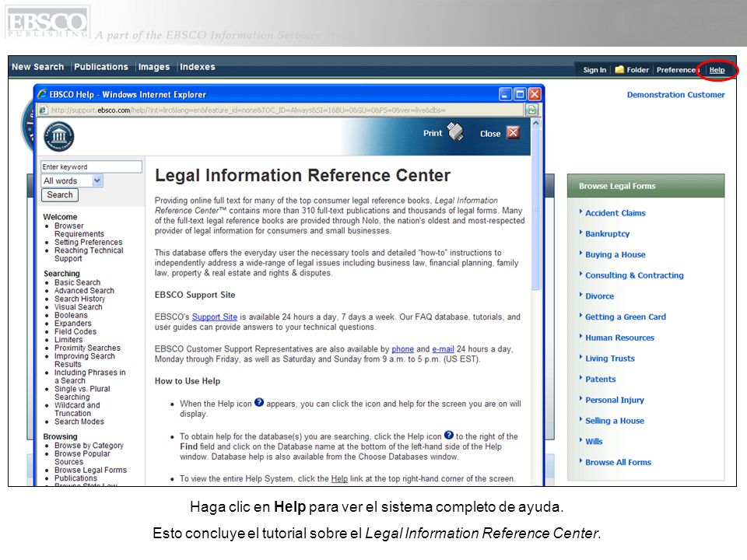This screenshot has height=560, width=747.
Task: Minimize the EBSCO Help window
Action: 505,94
